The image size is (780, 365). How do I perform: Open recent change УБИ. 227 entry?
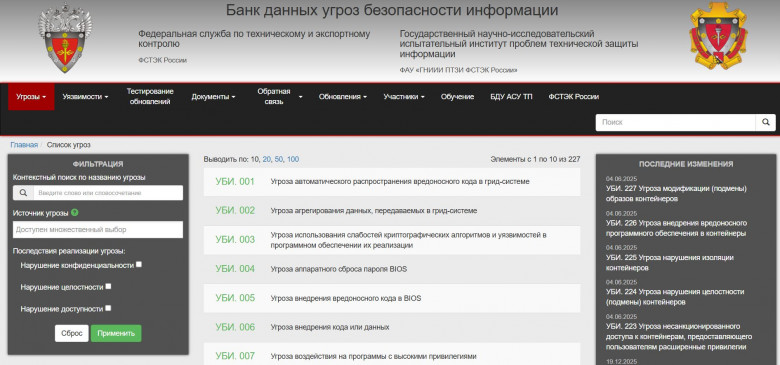(677, 193)
